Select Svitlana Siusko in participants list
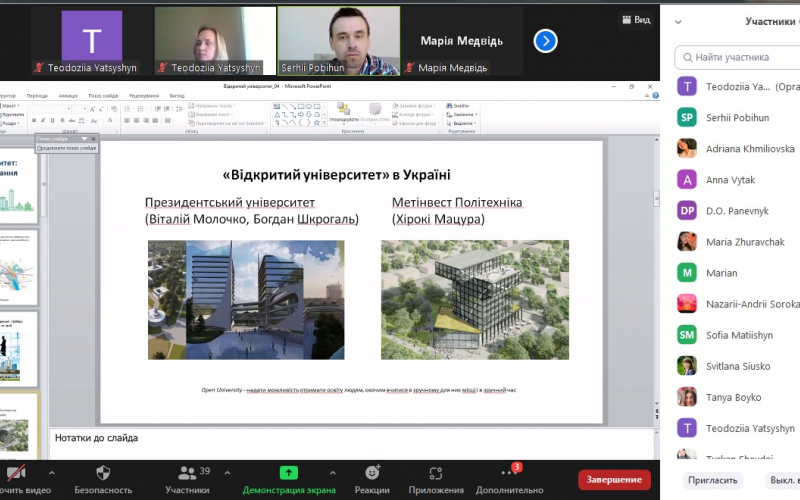Image resolution: width=800 pixels, height=500 pixels. [738, 366]
